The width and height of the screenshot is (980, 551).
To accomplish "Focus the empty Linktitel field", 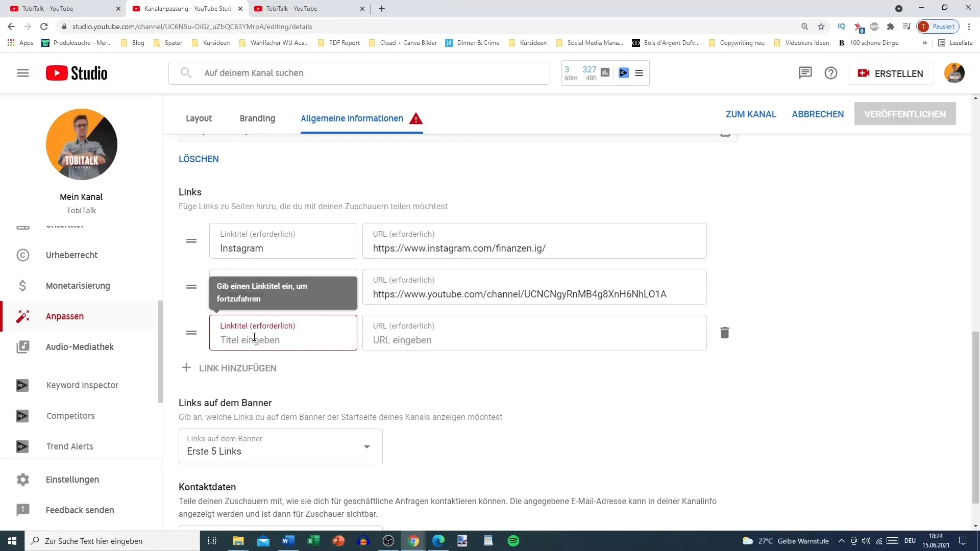I will point(283,333).
